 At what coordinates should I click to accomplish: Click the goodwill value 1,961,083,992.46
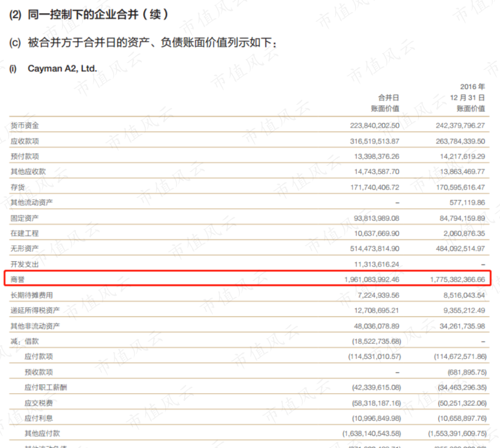[x=372, y=279]
